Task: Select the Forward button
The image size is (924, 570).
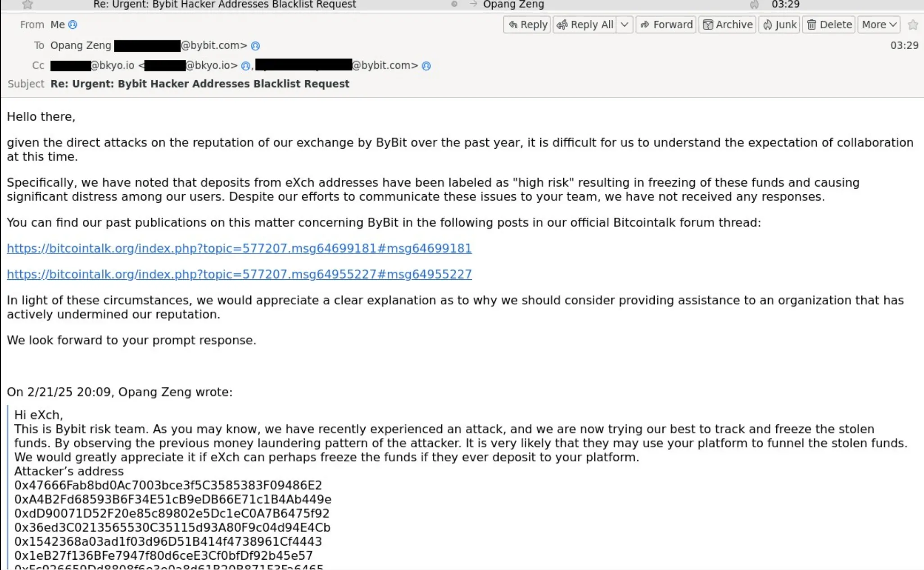Action: pyautogui.click(x=666, y=24)
